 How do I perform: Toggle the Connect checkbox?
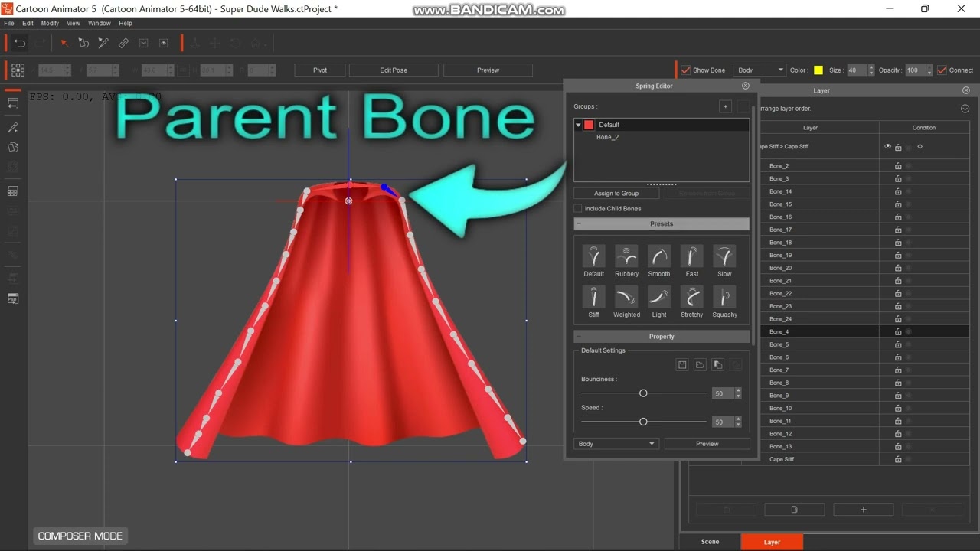942,70
